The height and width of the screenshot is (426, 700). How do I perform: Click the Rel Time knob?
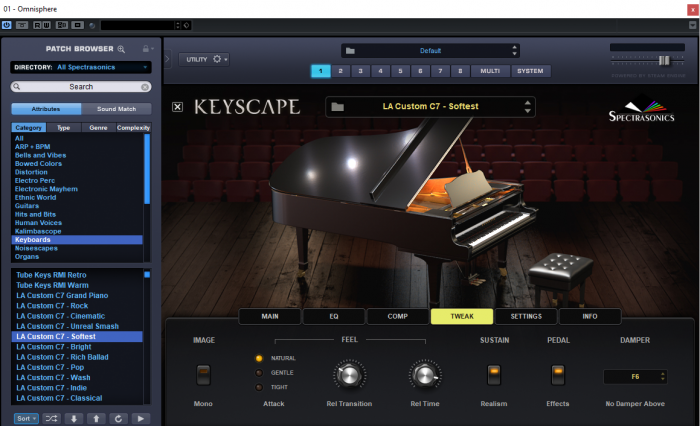pos(425,375)
